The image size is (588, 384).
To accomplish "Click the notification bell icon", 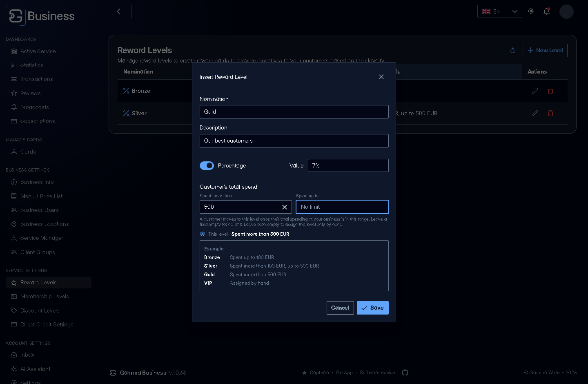I will click(547, 11).
